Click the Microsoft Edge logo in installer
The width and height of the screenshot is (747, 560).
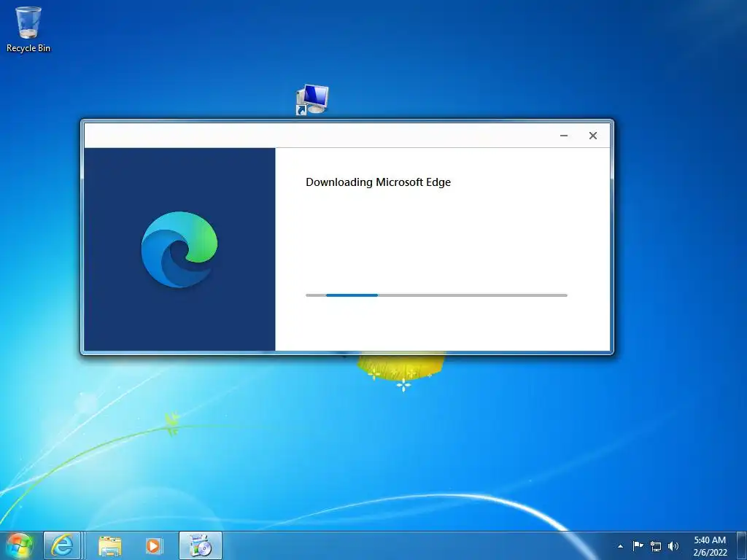click(179, 249)
